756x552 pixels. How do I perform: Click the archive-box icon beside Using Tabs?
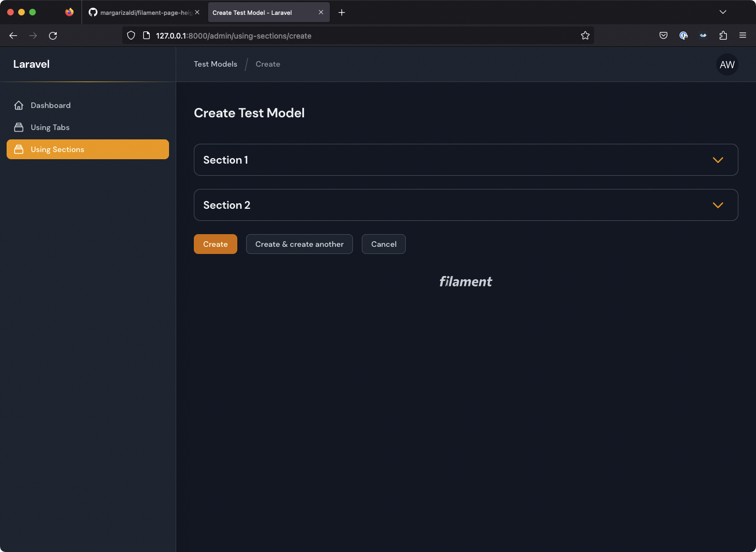[x=19, y=127]
